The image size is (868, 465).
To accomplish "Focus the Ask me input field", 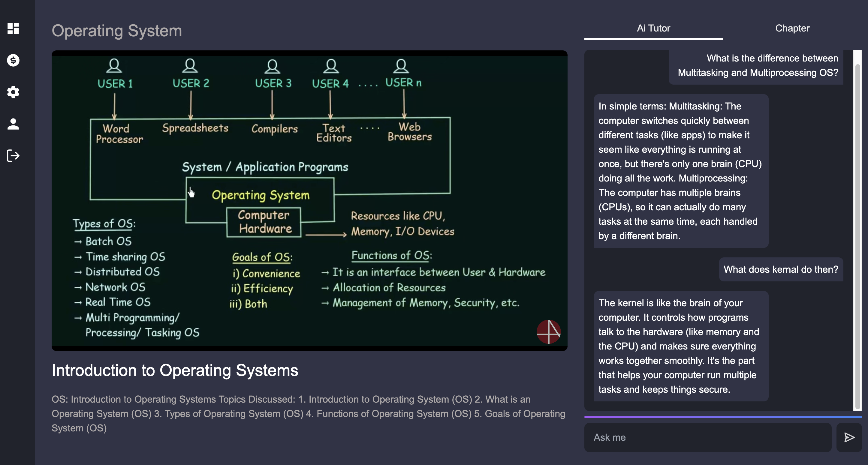I will [x=708, y=437].
